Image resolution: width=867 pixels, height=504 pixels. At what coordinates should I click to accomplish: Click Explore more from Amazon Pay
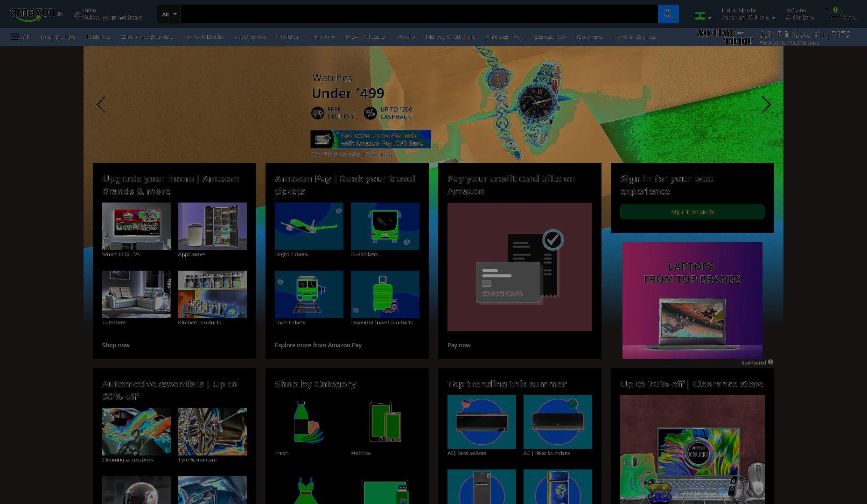click(x=318, y=345)
